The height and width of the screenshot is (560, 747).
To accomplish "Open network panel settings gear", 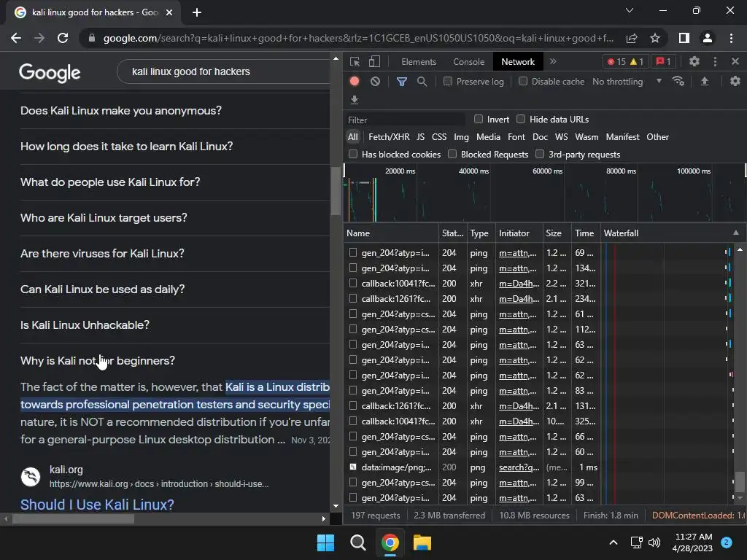I will point(735,82).
